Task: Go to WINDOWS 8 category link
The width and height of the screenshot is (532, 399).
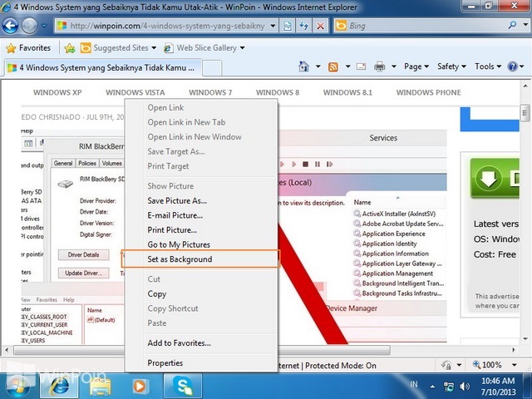Action: pyautogui.click(x=278, y=92)
